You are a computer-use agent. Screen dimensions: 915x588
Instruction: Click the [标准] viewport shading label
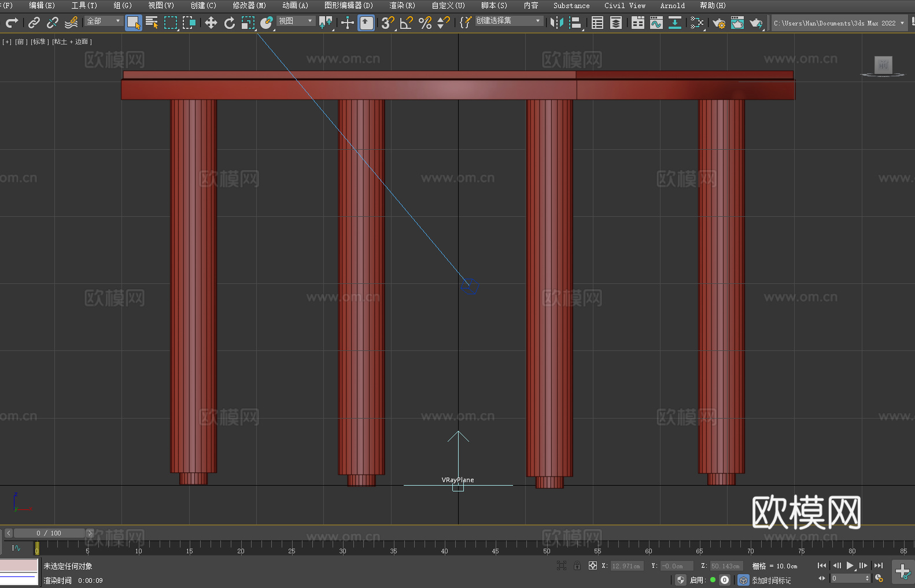click(40, 42)
